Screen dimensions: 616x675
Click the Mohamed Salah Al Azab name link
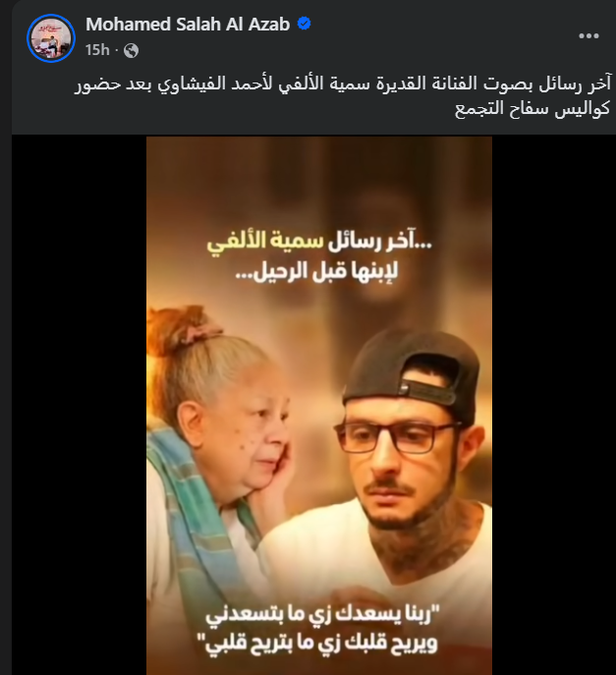tap(188, 25)
